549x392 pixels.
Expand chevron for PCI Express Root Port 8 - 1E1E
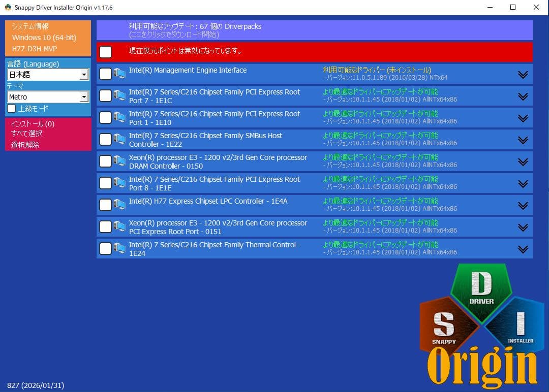tap(523, 184)
